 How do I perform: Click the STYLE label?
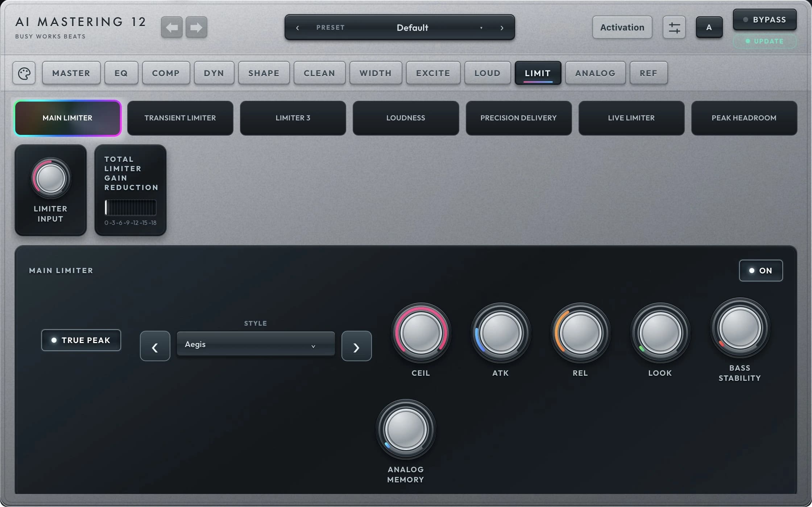coord(256,323)
